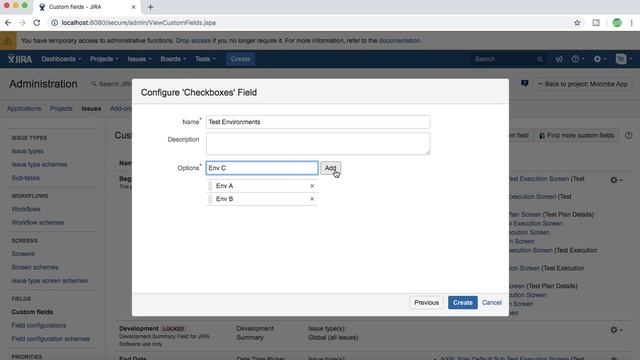Click the Create button in dialog
Viewport: 640px width, 360px height.
pos(462,302)
